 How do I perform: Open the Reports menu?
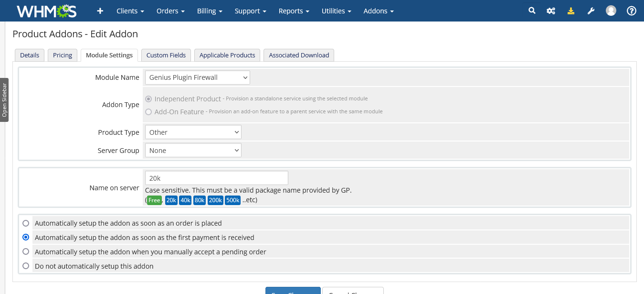pos(294,11)
